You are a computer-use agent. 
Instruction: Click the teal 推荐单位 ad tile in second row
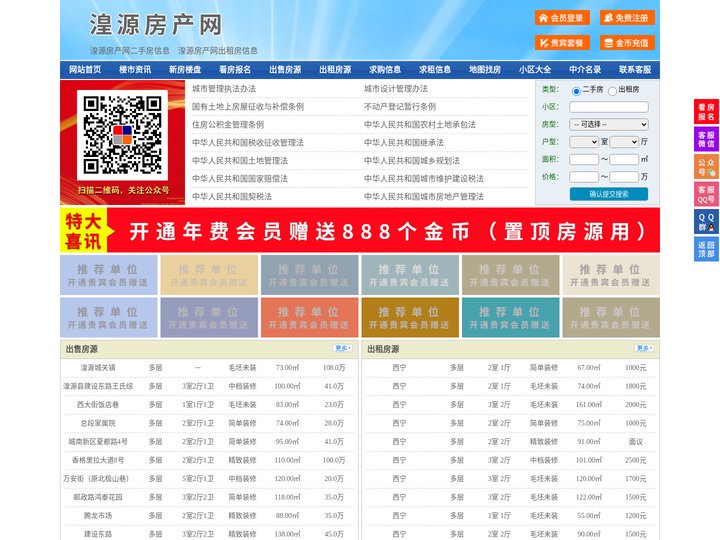(x=511, y=317)
